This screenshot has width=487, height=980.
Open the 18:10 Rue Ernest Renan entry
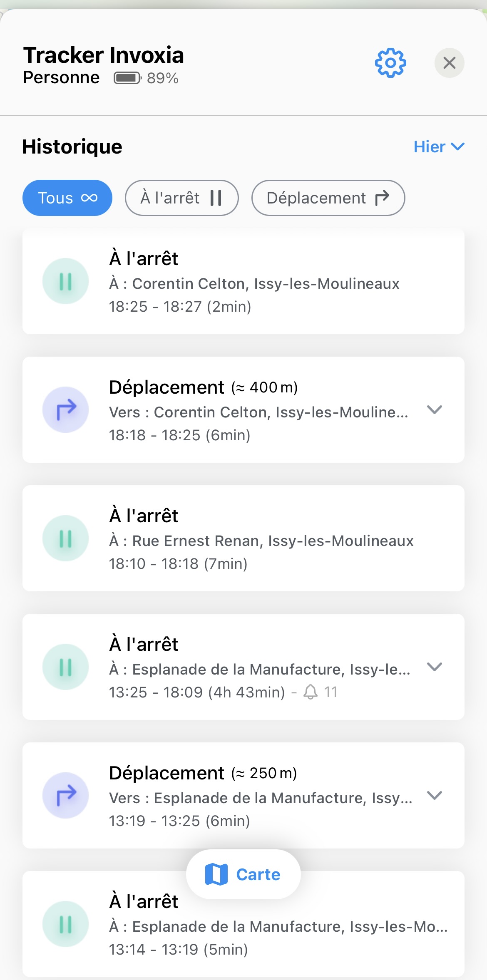click(x=243, y=538)
